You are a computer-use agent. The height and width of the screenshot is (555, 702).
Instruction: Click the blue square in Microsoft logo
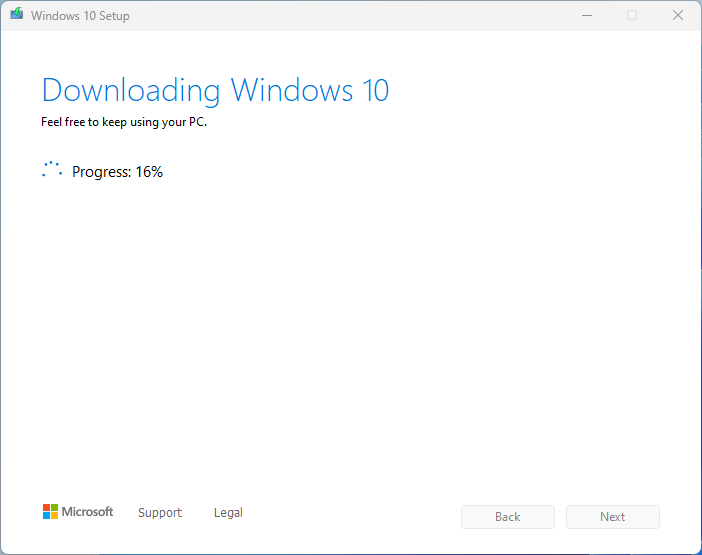[x=46, y=516]
